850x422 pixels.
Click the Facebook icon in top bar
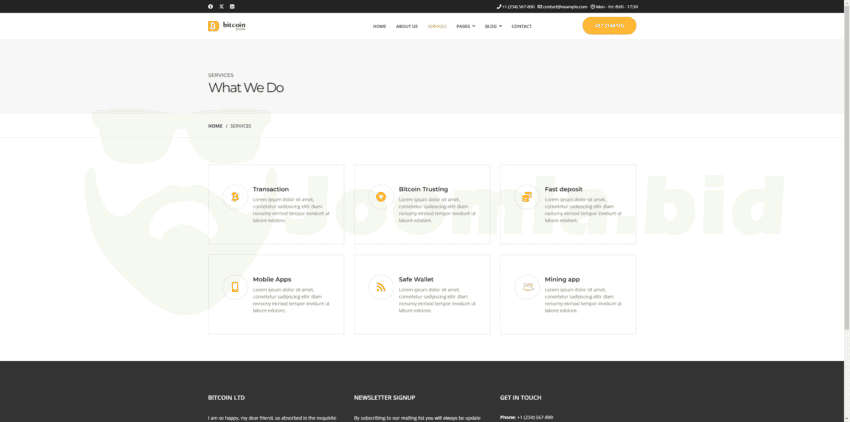pyautogui.click(x=210, y=6)
